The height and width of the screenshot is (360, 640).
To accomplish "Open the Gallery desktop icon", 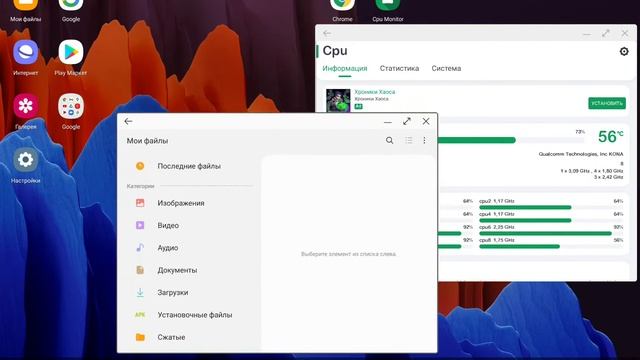I will tap(26, 106).
